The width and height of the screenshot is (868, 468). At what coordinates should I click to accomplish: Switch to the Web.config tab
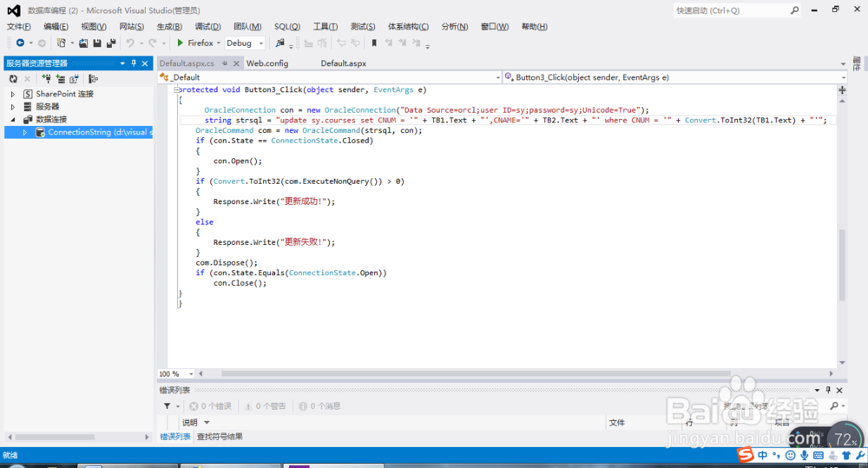tap(267, 63)
